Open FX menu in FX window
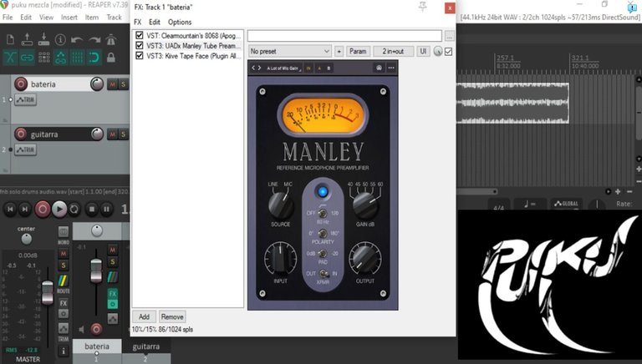This screenshot has width=642, height=364. (x=138, y=22)
